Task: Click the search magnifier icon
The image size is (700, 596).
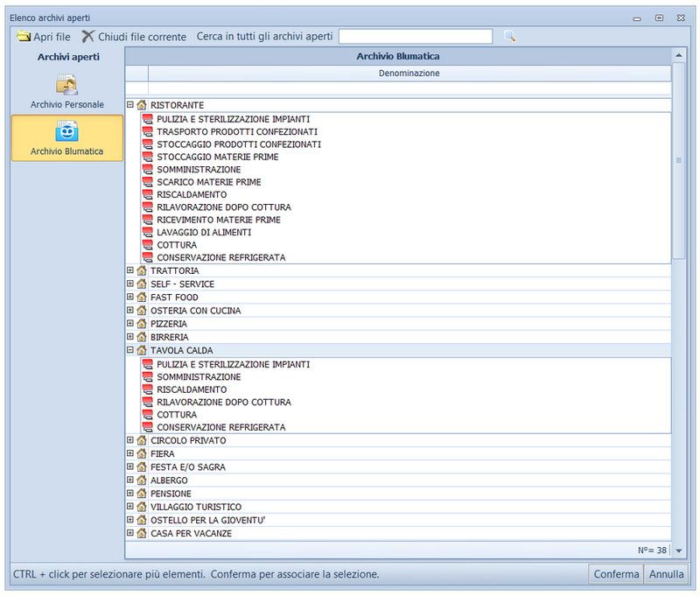Action: pos(509,36)
